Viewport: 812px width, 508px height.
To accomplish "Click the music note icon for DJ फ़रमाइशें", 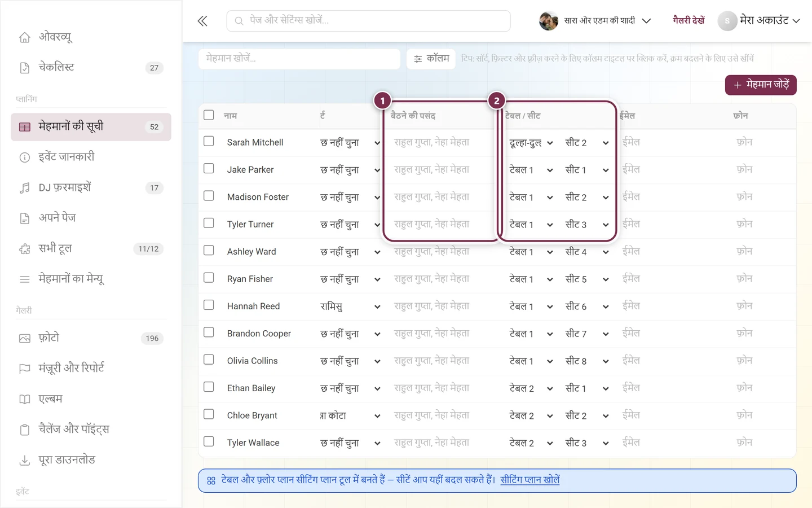I will click(25, 188).
